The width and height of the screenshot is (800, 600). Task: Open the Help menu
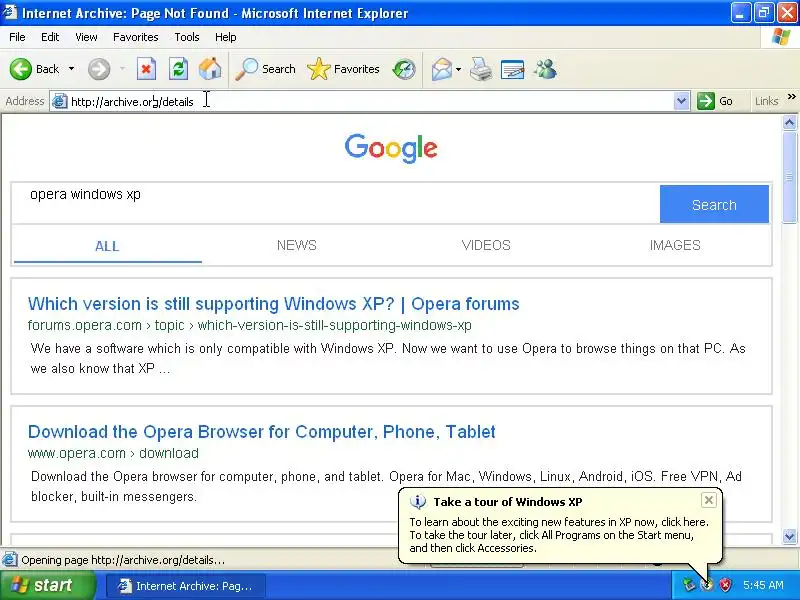coord(226,37)
